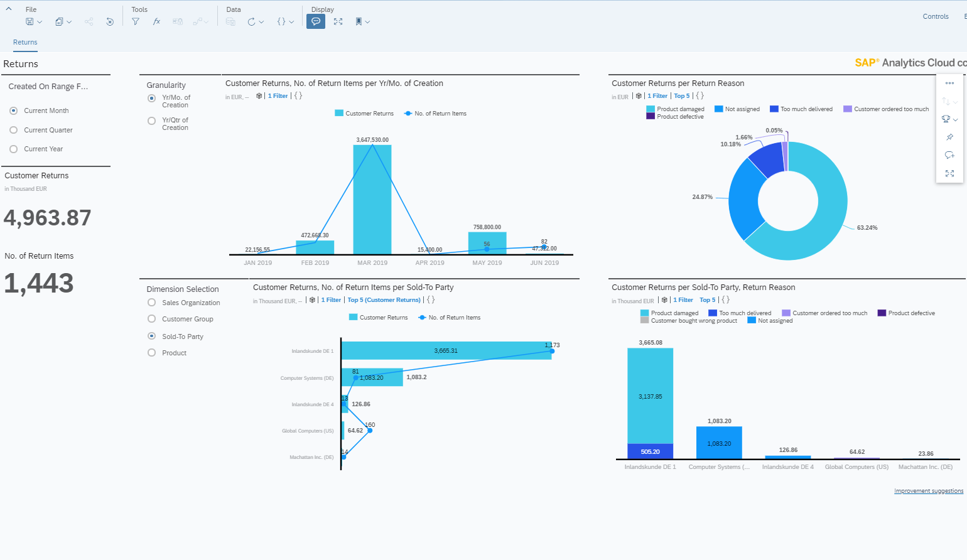Select Sales Organization dimension
Image resolution: width=967 pixels, height=560 pixels.
pyautogui.click(x=151, y=303)
